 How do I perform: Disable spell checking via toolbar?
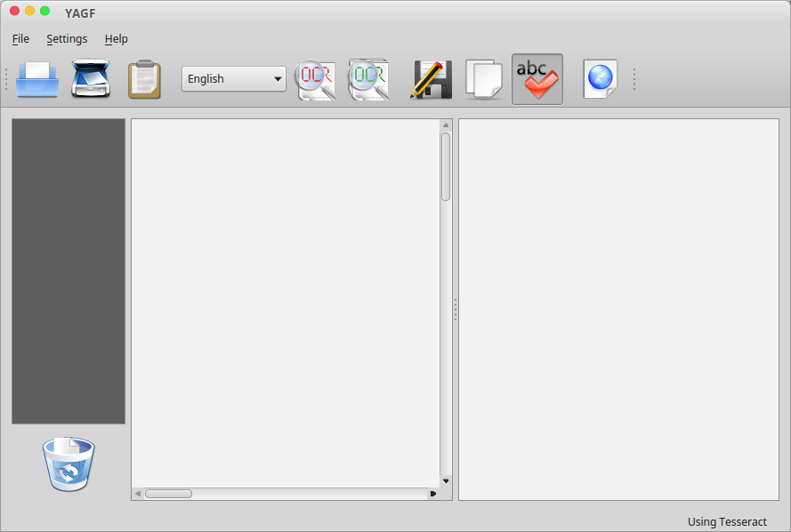coord(537,78)
